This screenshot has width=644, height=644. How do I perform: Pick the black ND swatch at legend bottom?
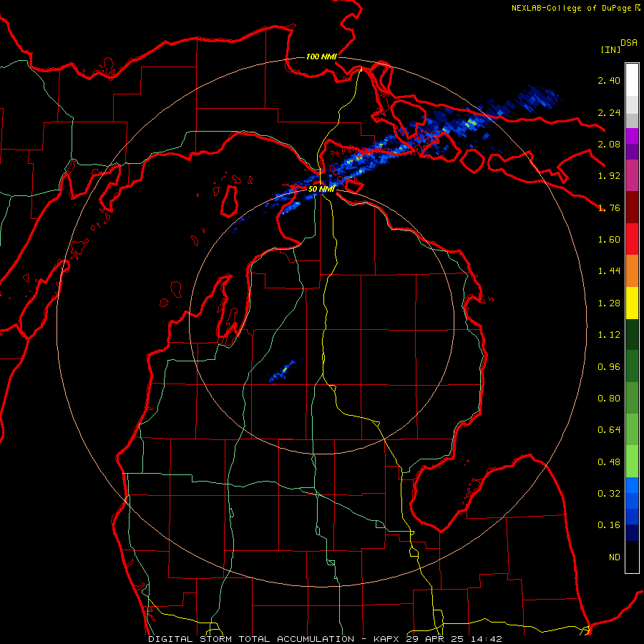click(x=632, y=557)
